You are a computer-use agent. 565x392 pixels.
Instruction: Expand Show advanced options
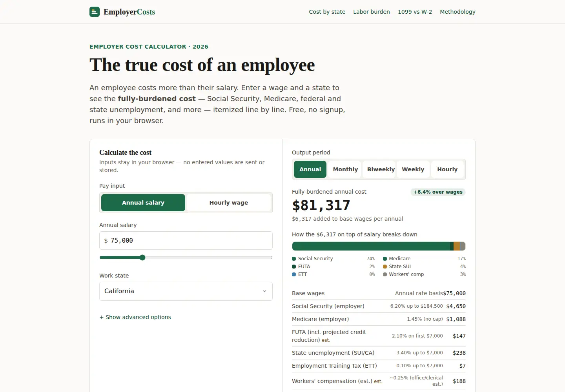coord(135,317)
